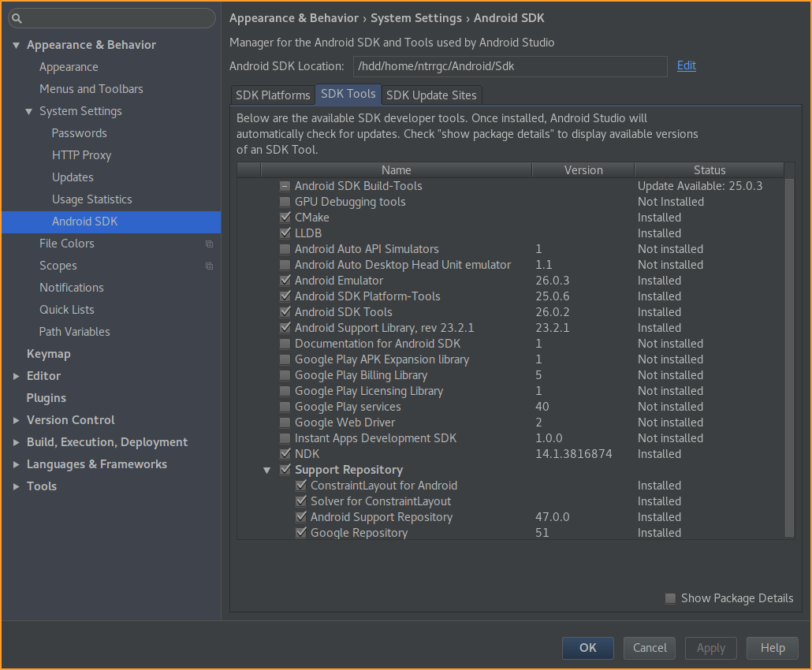
Task: Check the Google Play services package
Action: tap(285, 407)
